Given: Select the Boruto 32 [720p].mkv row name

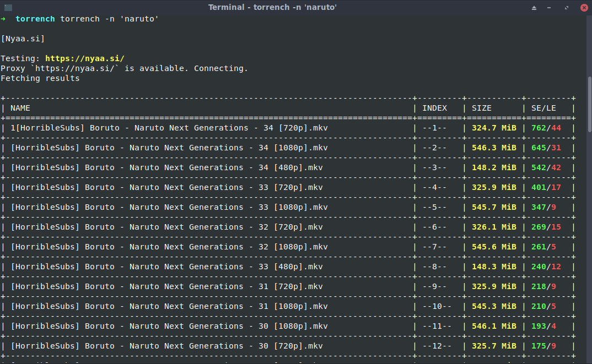Looking at the screenshot, I should click(x=166, y=227).
